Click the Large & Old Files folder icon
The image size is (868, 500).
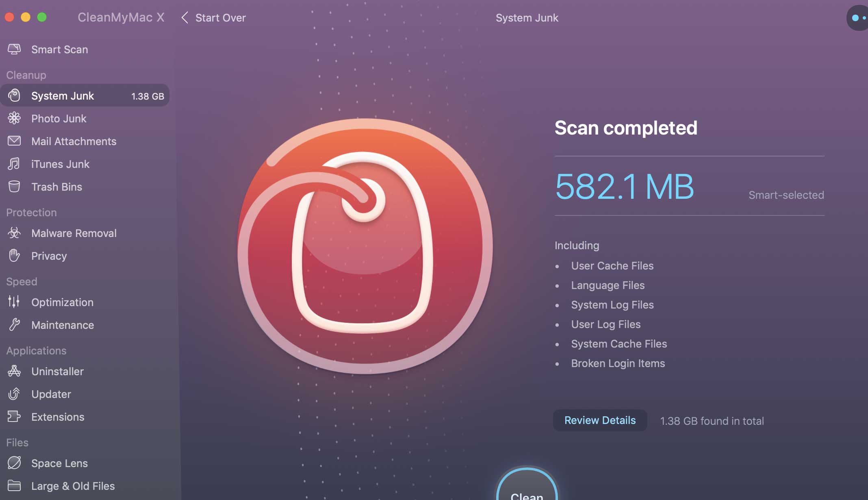point(14,486)
